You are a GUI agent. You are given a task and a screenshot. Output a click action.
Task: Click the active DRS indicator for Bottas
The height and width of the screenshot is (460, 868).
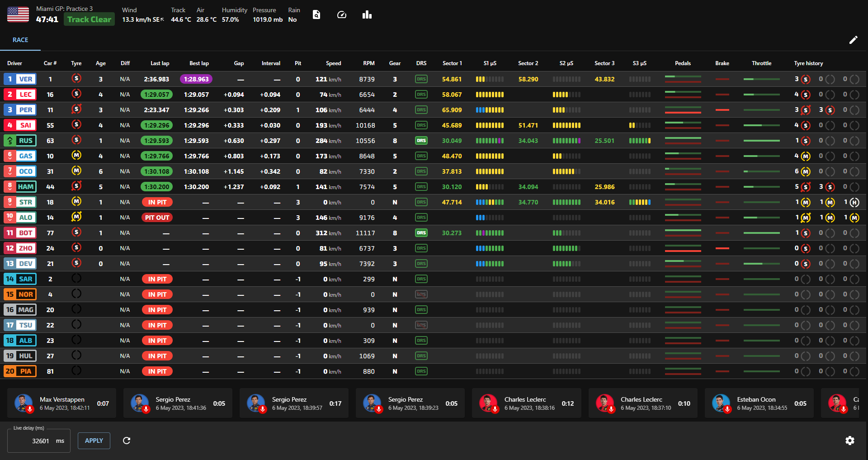pos(421,233)
